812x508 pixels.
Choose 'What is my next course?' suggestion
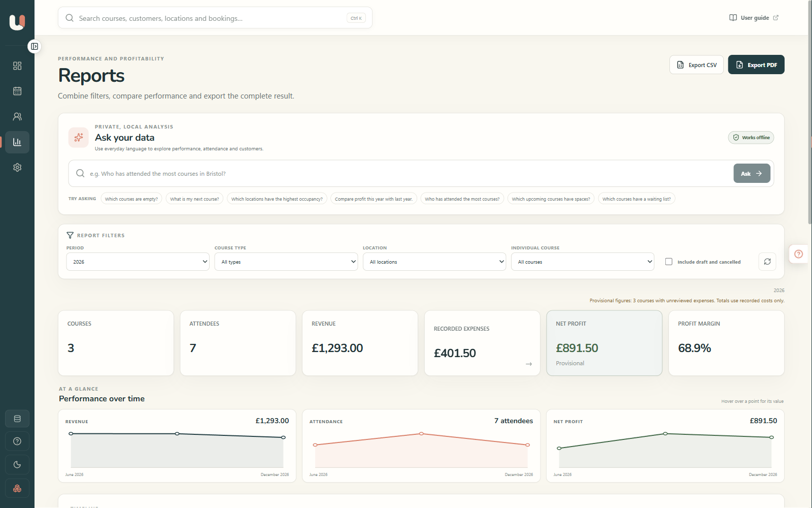[194, 199]
